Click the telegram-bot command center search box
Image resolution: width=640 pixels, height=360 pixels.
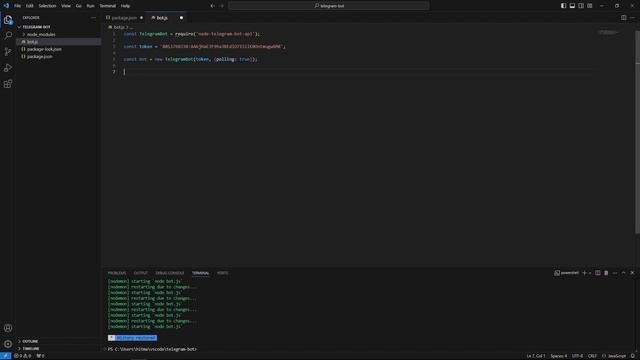tap(329, 6)
